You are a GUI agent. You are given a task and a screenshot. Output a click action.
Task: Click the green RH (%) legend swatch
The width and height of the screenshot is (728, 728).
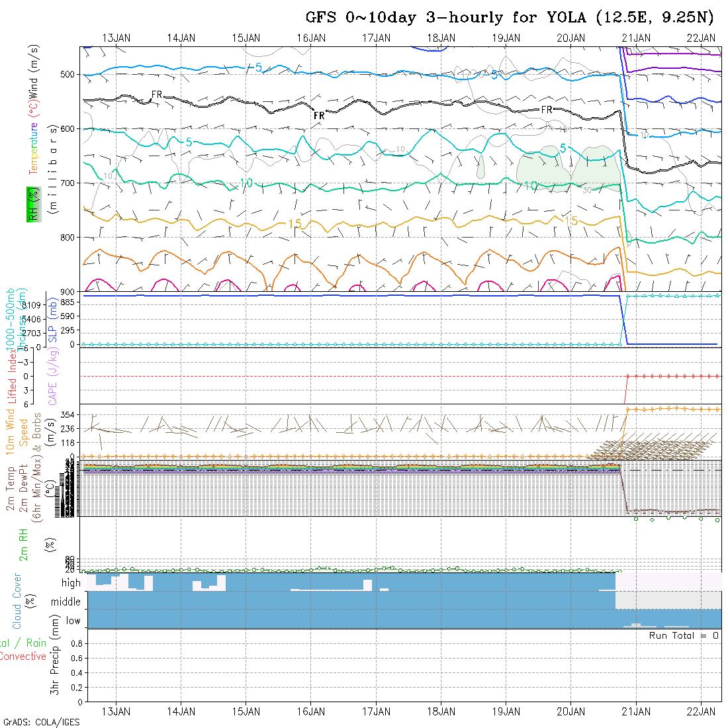point(31,204)
